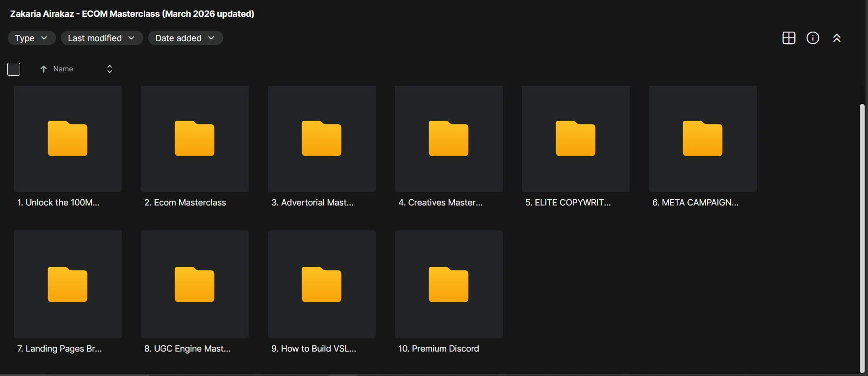Click the '3. Advertorial Mast...' folder name
The height and width of the screenshot is (376, 868).
pyautogui.click(x=312, y=203)
